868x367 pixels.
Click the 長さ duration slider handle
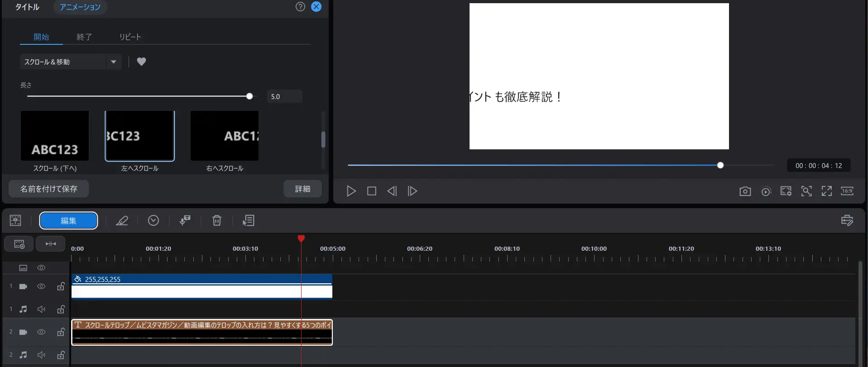(249, 96)
